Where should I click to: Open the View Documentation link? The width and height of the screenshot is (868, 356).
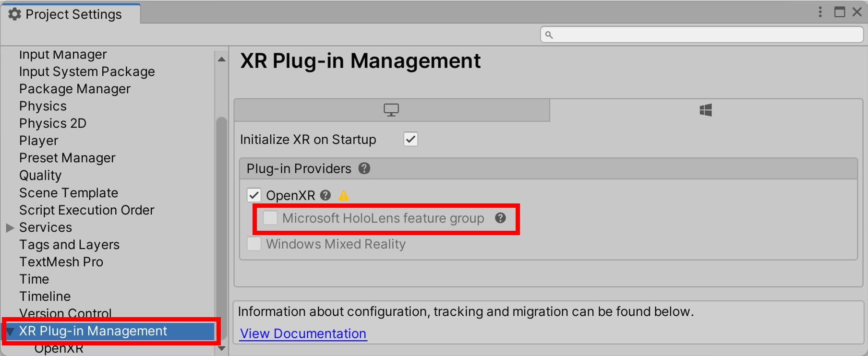point(303,333)
